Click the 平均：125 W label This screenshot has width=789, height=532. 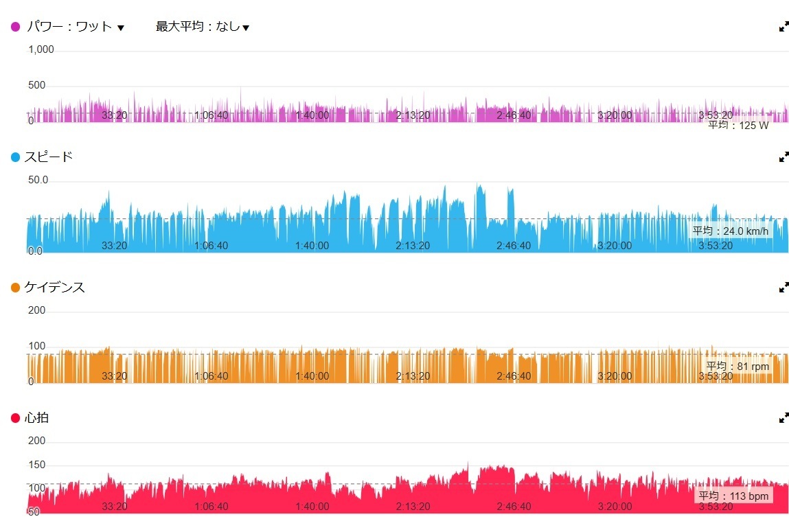(738, 125)
